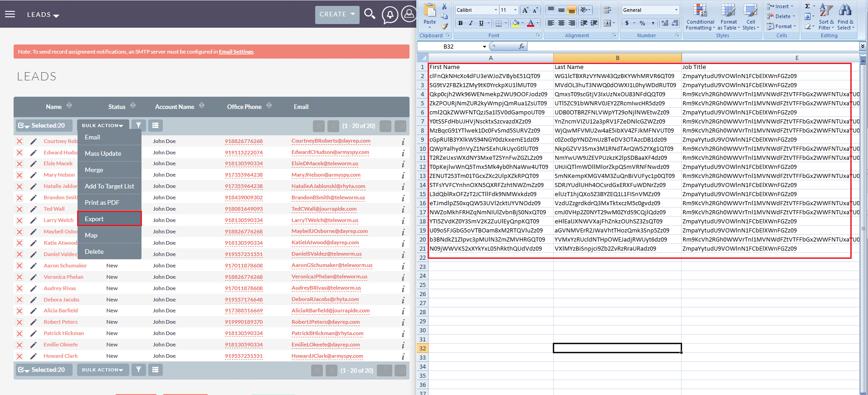The image size is (868, 395).
Task: Expand the CREATE dropdown button
Action: tap(337, 15)
